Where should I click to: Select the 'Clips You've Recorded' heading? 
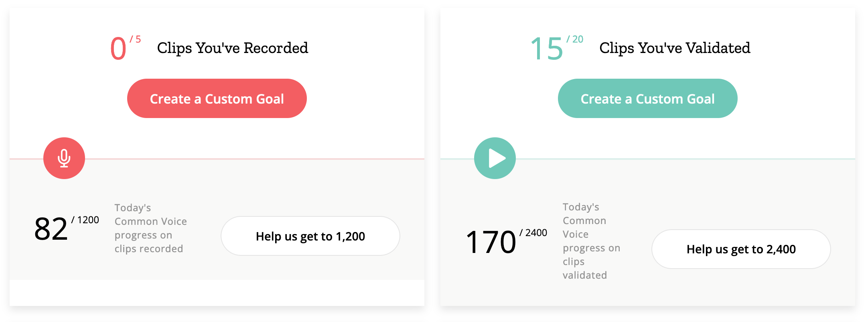click(x=233, y=48)
